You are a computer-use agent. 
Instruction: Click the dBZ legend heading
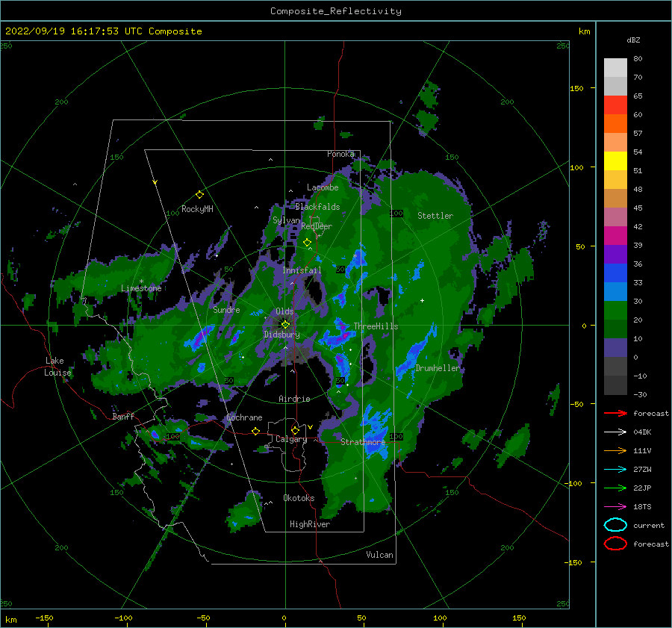coord(633,40)
